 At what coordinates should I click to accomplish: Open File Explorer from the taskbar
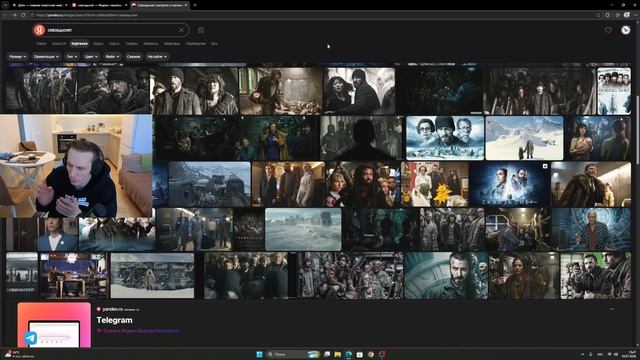338,354
